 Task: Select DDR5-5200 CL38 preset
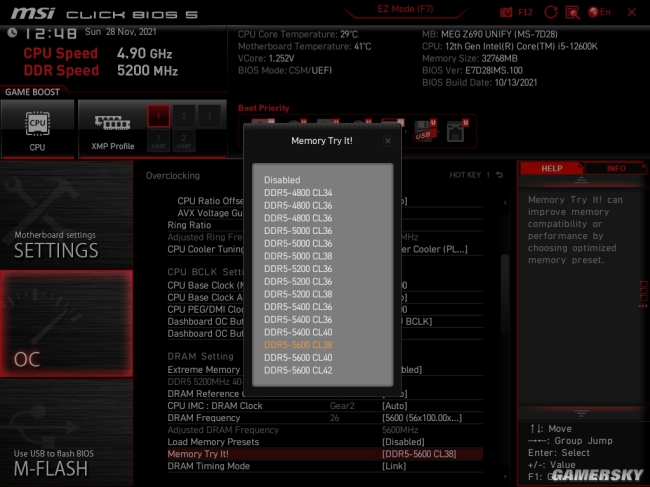tap(298, 294)
